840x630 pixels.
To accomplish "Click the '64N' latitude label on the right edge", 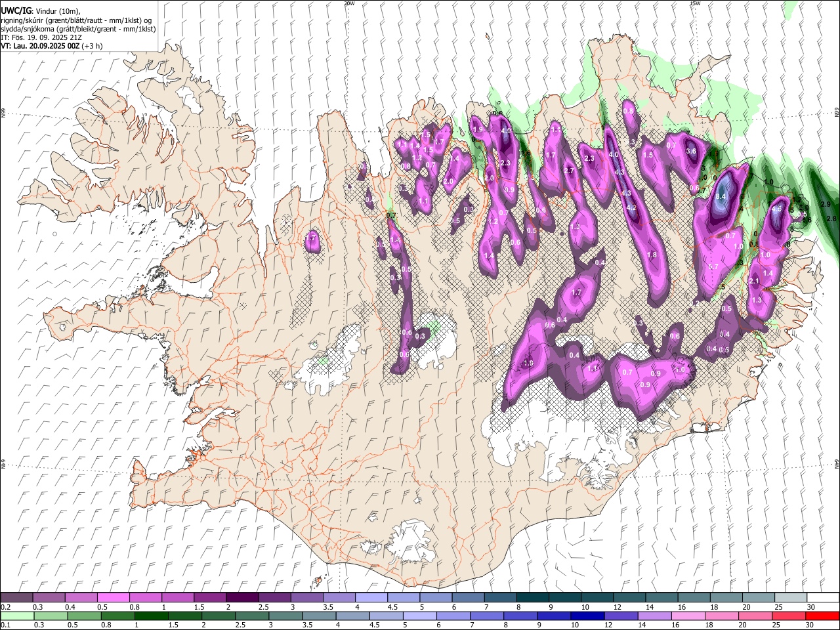I will pyautogui.click(x=837, y=464).
